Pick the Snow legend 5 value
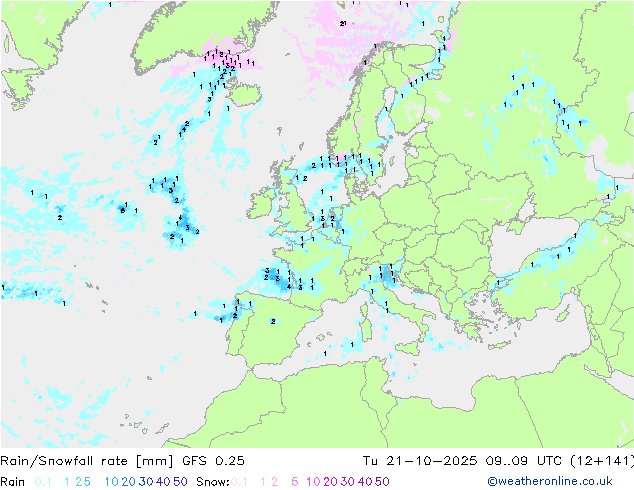 click(x=295, y=482)
